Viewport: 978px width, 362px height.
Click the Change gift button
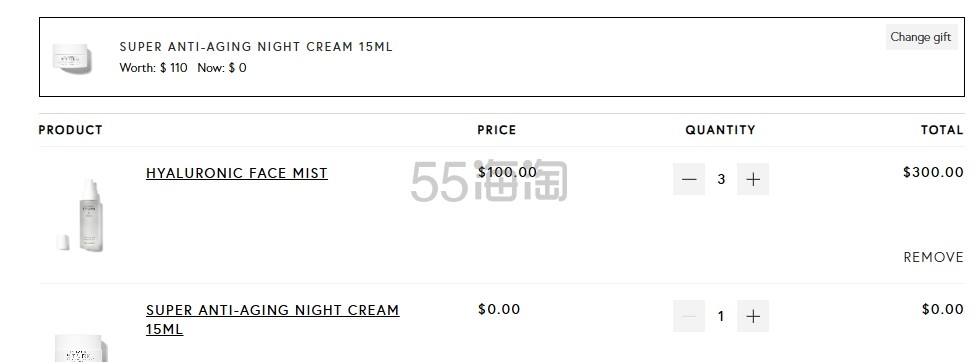point(921,37)
